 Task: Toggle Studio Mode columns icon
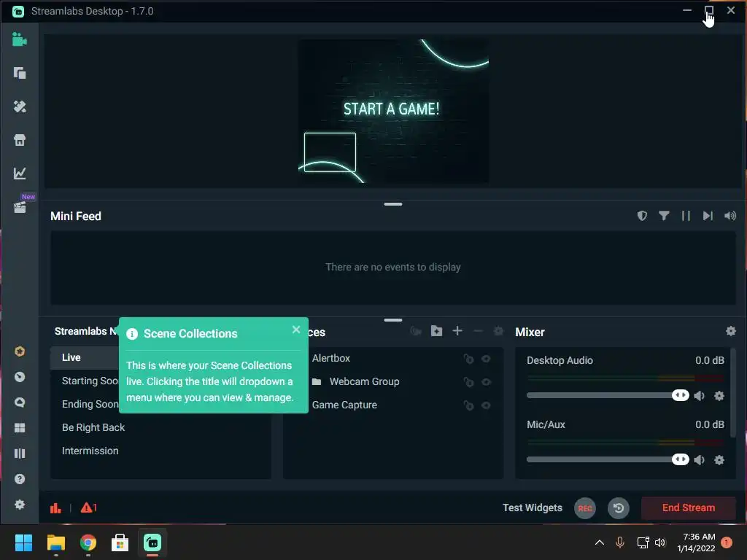pyautogui.click(x=20, y=454)
